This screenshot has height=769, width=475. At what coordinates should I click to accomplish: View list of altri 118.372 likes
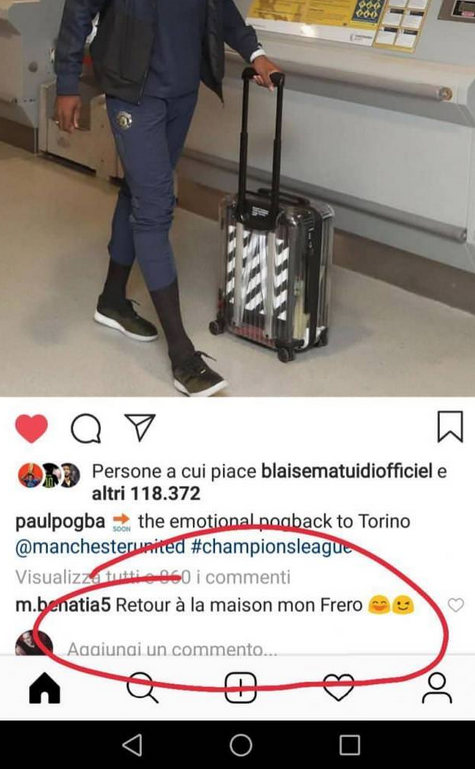(146, 493)
